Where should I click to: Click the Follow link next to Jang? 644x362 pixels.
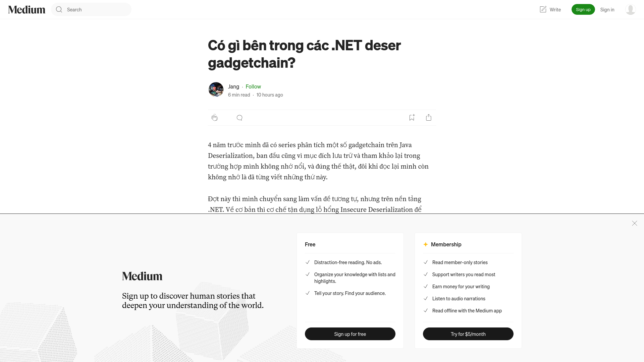coord(253,86)
